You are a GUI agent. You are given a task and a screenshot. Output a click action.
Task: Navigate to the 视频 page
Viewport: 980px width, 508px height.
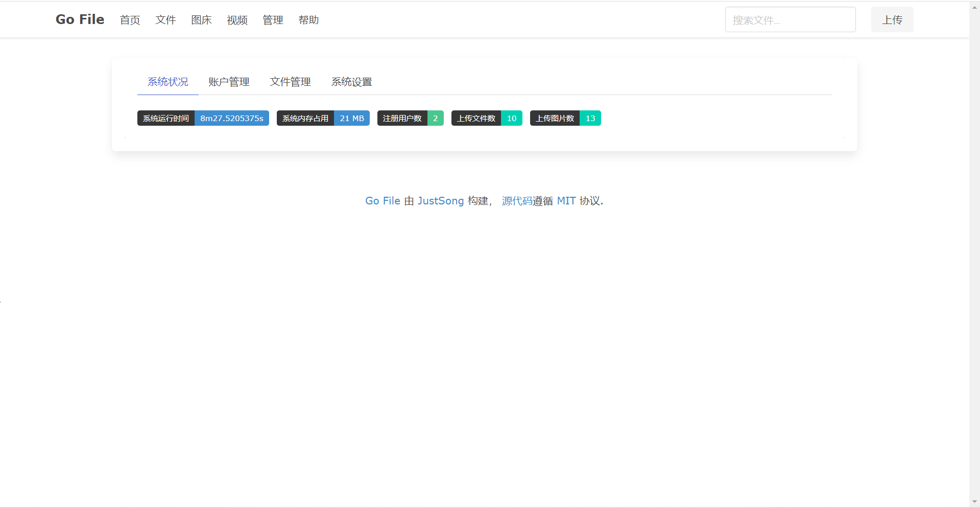(237, 20)
